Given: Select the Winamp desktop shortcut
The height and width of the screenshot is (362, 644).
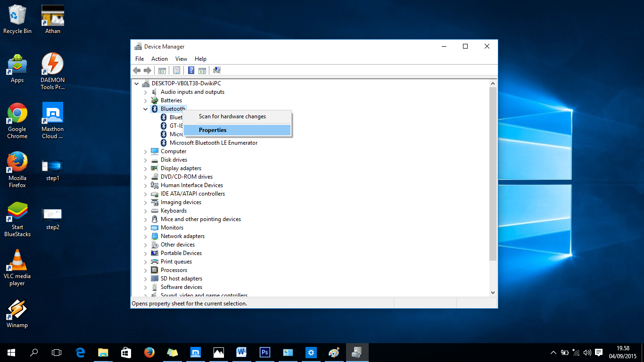Looking at the screenshot, I should (x=17, y=314).
